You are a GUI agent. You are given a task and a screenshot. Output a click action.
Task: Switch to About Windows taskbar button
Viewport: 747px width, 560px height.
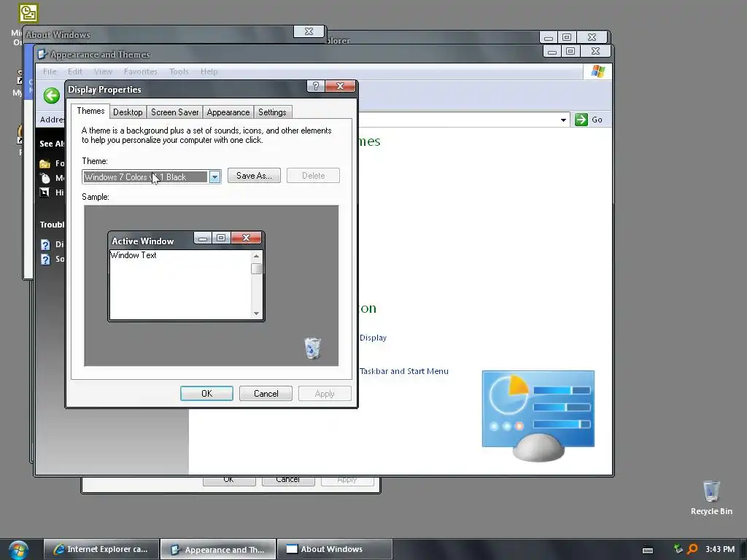[x=334, y=549]
